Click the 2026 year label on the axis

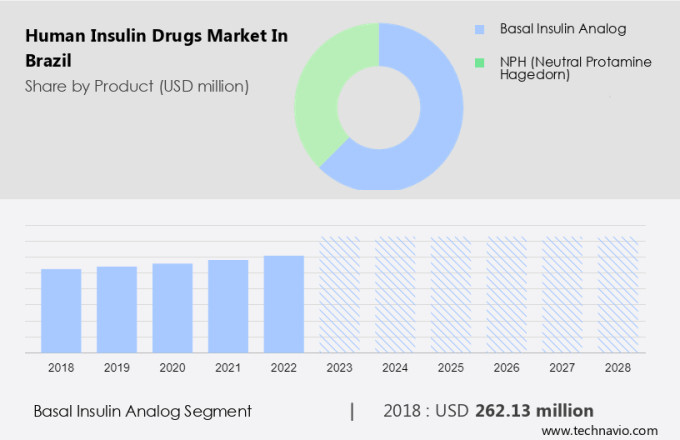tap(507, 368)
